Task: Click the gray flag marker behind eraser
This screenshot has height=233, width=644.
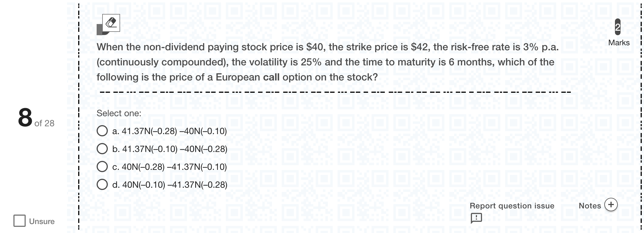Action: click(x=99, y=30)
